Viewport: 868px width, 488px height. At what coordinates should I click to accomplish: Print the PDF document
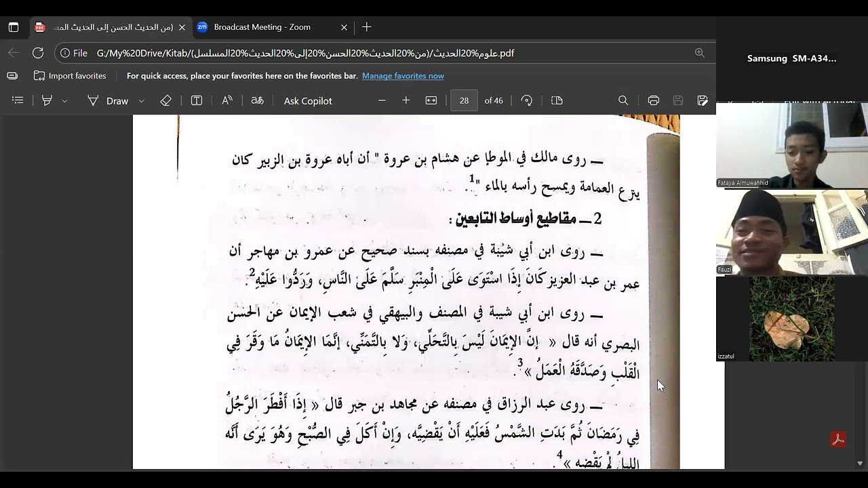(x=653, y=100)
